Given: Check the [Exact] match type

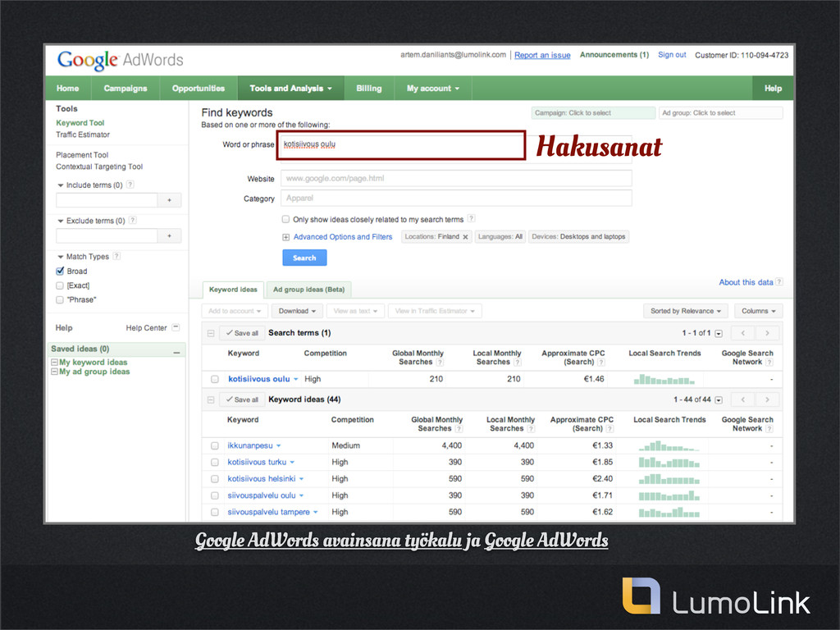Looking at the screenshot, I should point(60,285).
